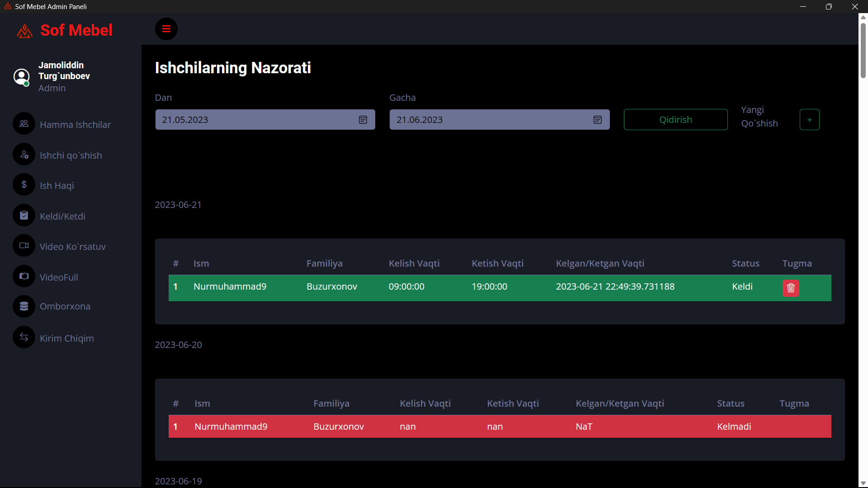The image size is (868, 488).
Task: Click the vertical scrollbar thumb
Action: [x=863, y=50]
